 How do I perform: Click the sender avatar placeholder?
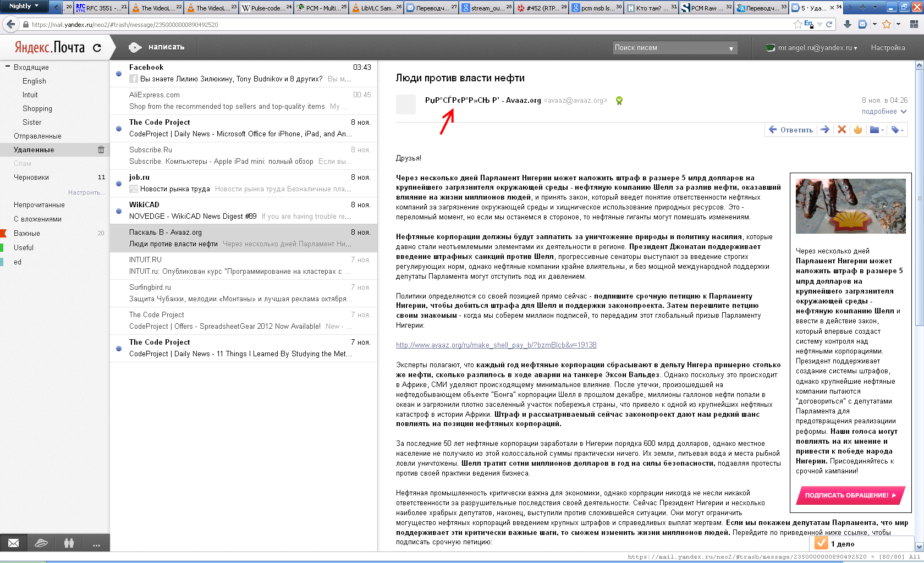pyautogui.click(x=406, y=104)
